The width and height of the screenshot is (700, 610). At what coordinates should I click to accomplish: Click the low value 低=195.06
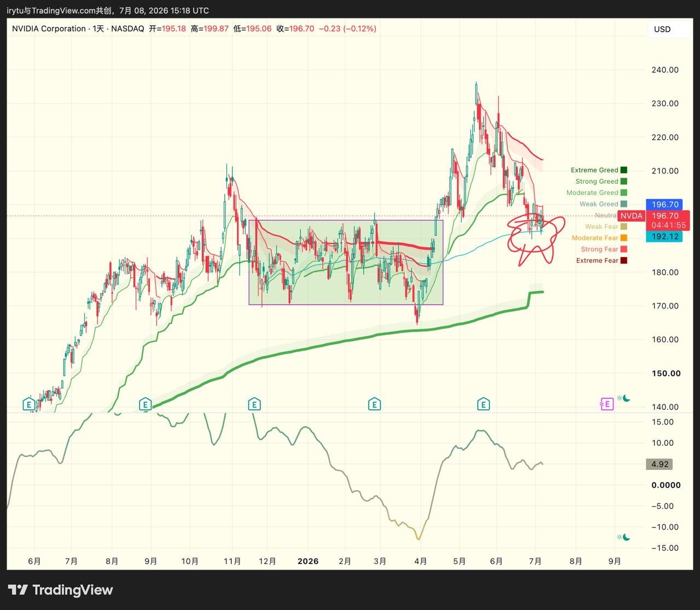coord(253,28)
